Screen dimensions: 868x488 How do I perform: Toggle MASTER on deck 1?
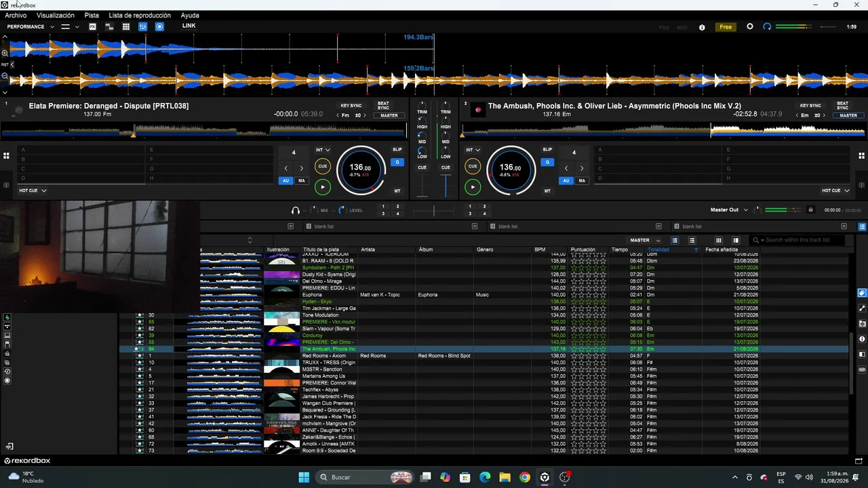(389, 115)
